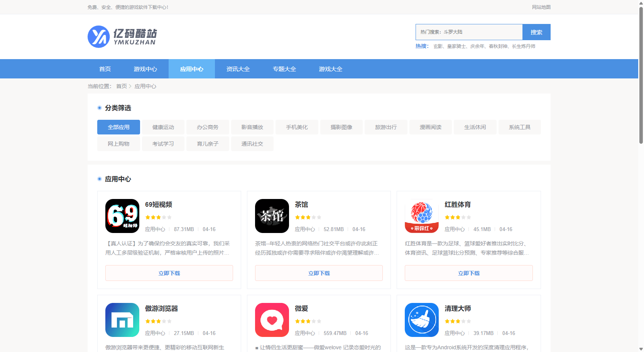Open the 茶馆 title link
644x352 pixels.
coord(301,204)
